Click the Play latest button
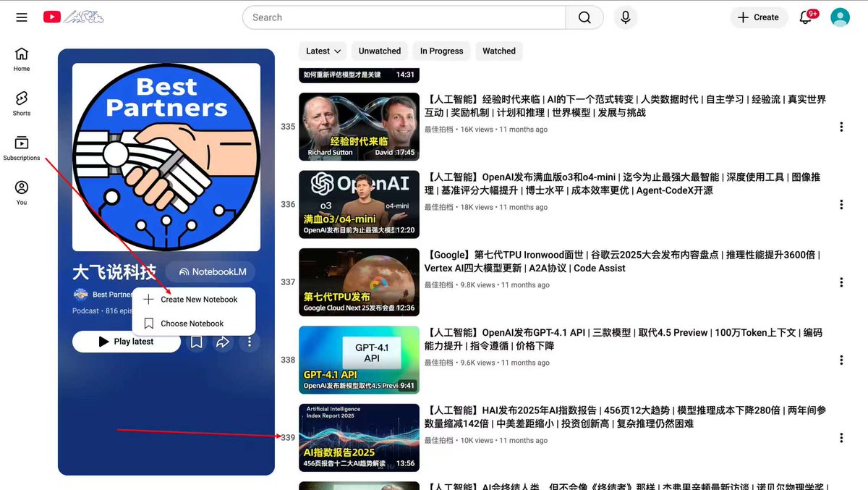Image resolution: width=868 pixels, height=490 pixels. click(126, 342)
